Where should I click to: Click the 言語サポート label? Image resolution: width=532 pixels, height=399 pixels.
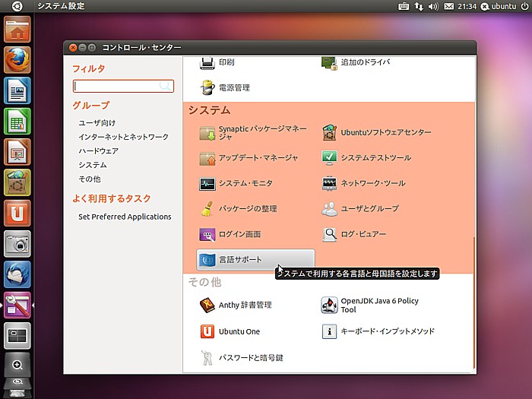click(x=240, y=260)
